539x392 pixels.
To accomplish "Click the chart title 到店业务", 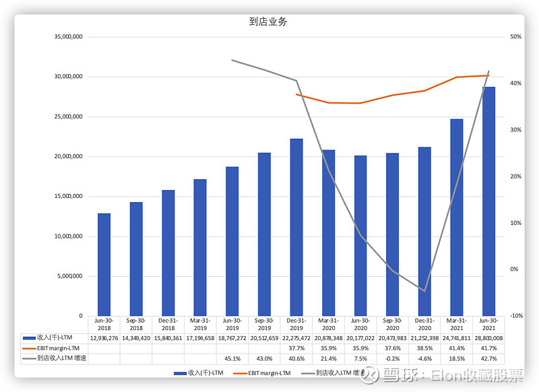I will (x=268, y=22).
